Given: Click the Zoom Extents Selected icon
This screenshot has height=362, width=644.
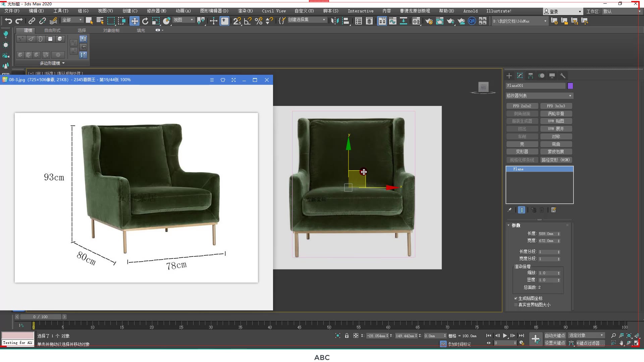Looking at the screenshot, I should 629,336.
